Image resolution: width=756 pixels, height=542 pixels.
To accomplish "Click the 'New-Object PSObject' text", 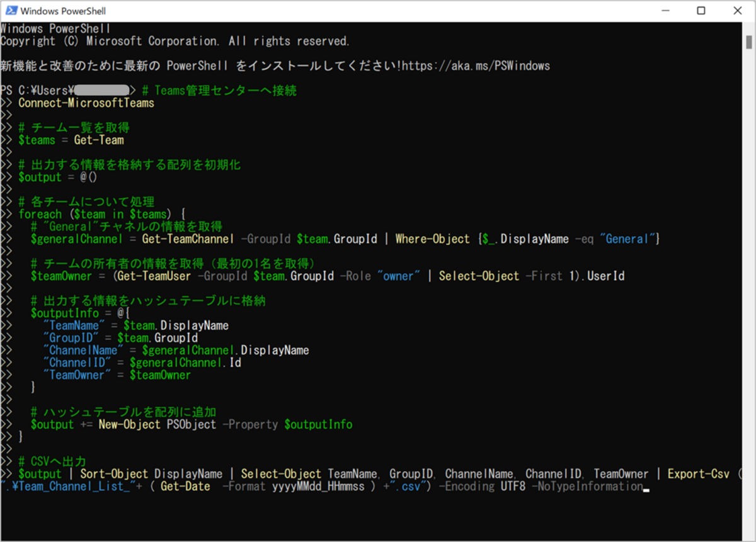I will point(157,424).
